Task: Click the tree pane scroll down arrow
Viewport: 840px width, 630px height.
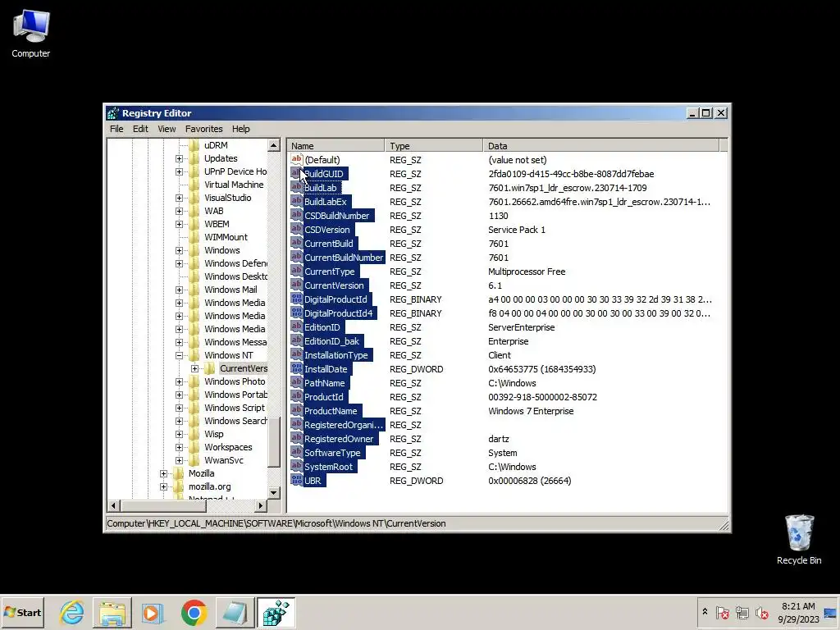Action: [274, 492]
